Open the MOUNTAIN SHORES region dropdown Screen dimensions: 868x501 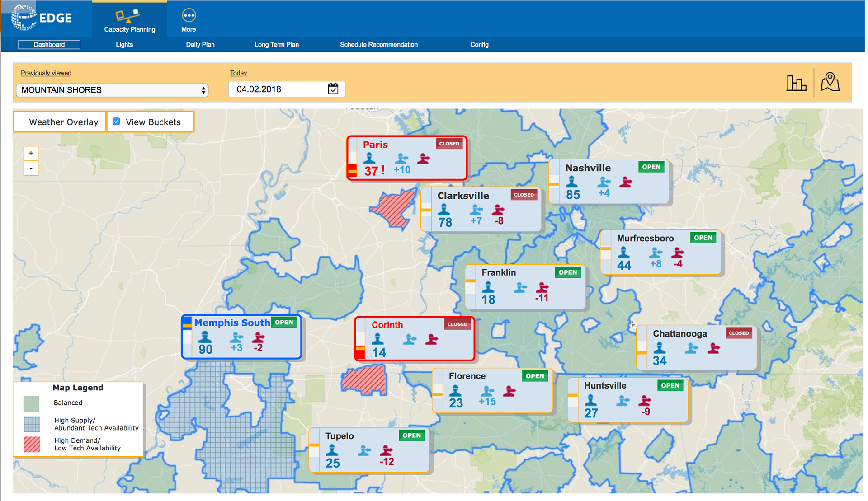pyautogui.click(x=112, y=90)
